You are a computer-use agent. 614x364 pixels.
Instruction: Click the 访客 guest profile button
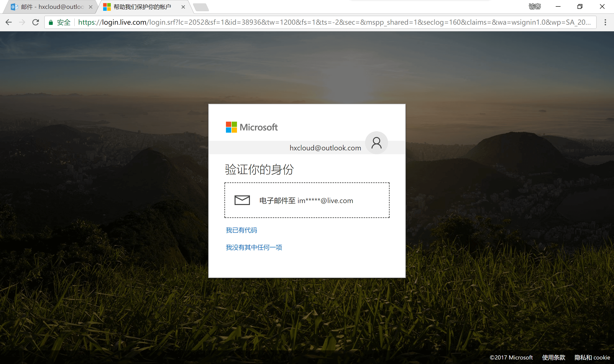pyautogui.click(x=535, y=7)
